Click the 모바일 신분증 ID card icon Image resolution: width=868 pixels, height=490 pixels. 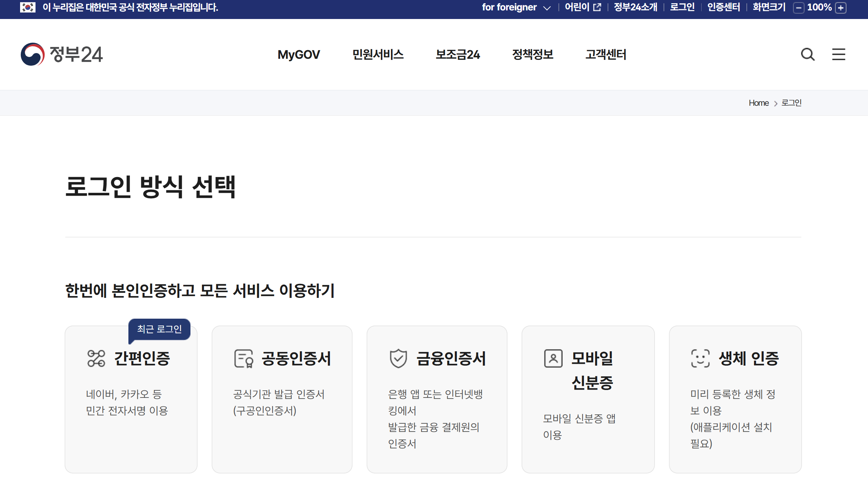click(553, 358)
